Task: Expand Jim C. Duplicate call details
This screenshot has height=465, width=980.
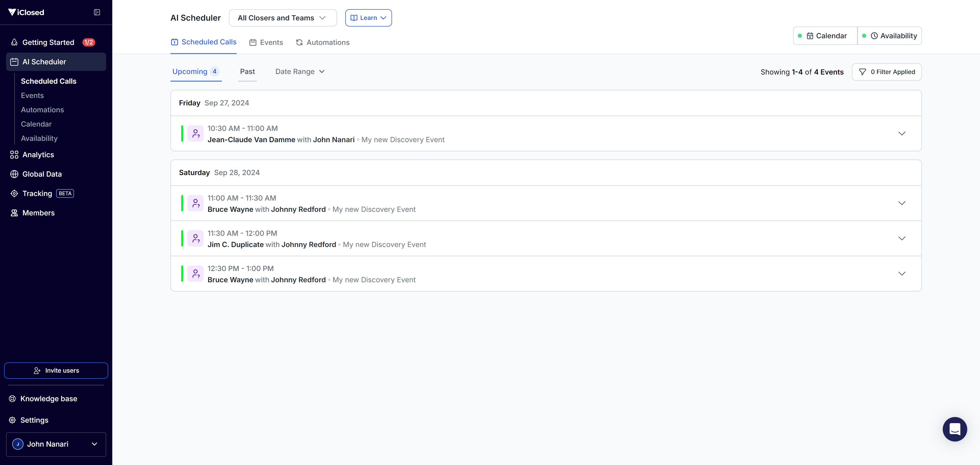Action: [x=901, y=238]
